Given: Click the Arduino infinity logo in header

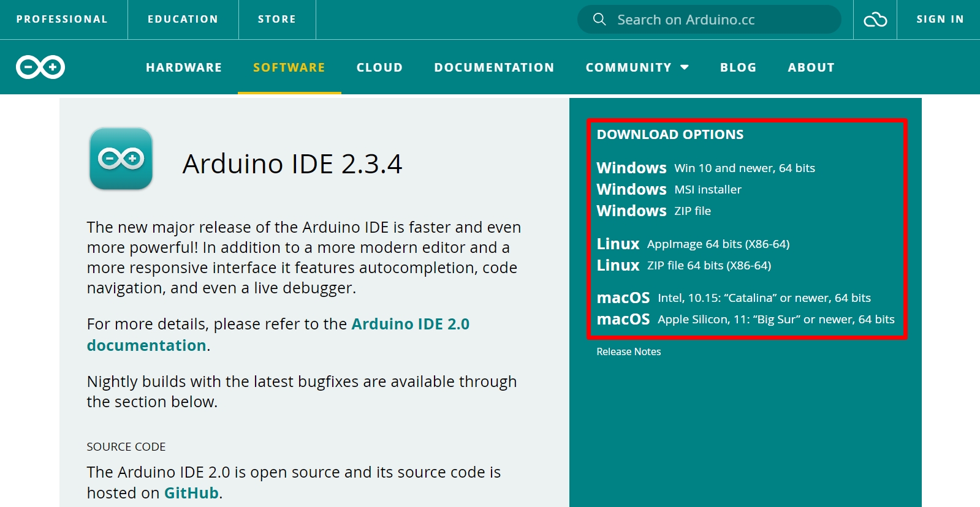Looking at the screenshot, I should click(x=40, y=67).
